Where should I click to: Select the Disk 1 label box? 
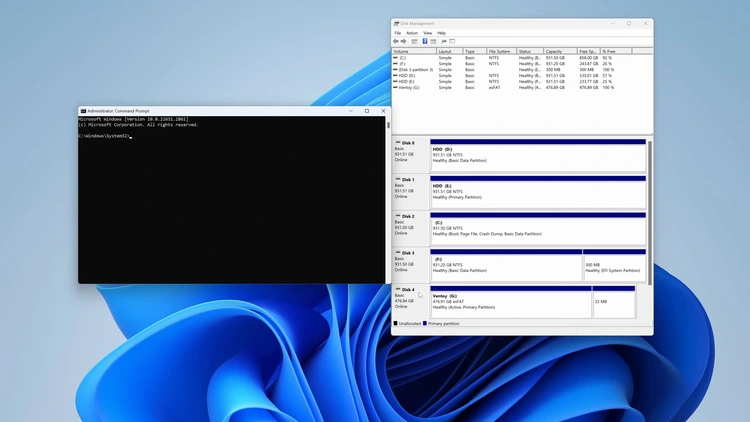[x=411, y=192]
